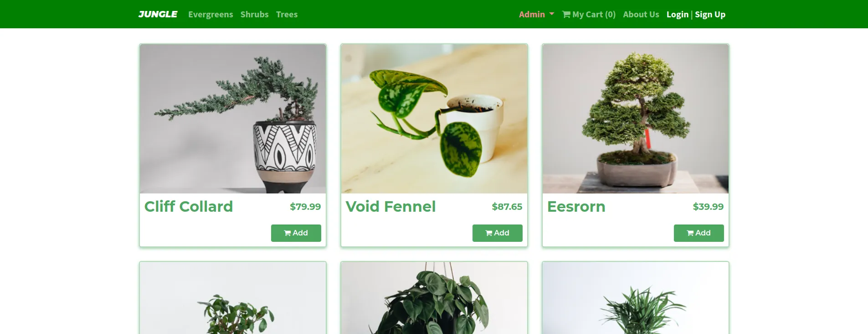
Task: Go to the JUNGLE home logo
Action: tap(158, 14)
